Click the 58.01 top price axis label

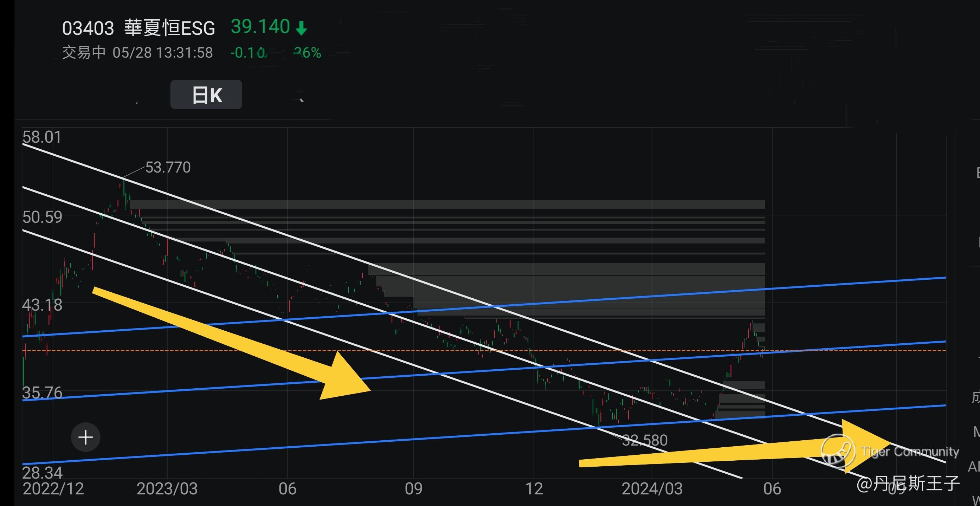(x=42, y=137)
